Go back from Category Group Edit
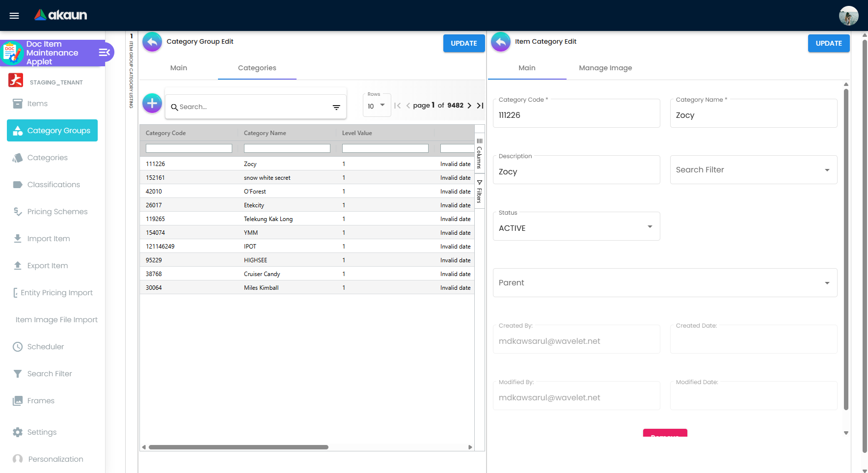The height and width of the screenshot is (473, 868). click(152, 42)
